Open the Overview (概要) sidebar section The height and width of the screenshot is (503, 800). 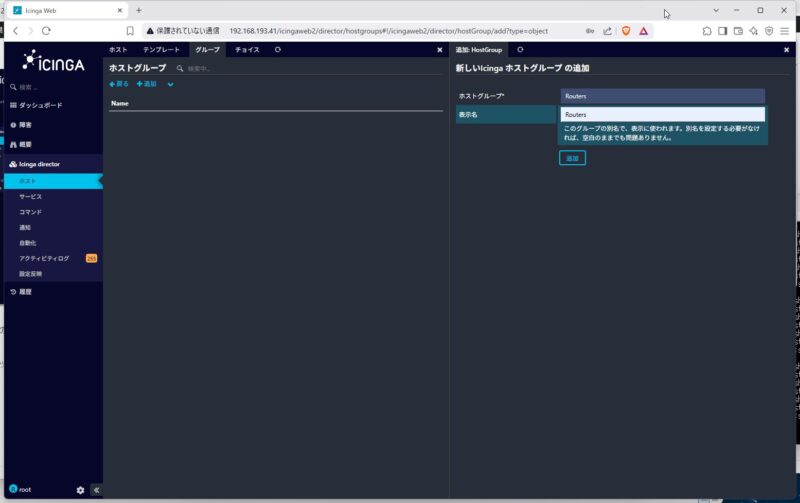pos(21,144)
